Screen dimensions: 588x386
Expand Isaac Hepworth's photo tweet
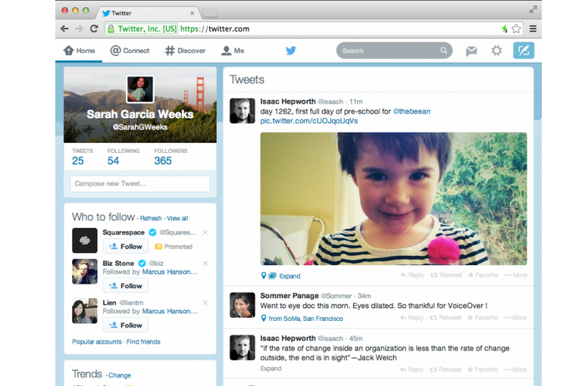289,276
